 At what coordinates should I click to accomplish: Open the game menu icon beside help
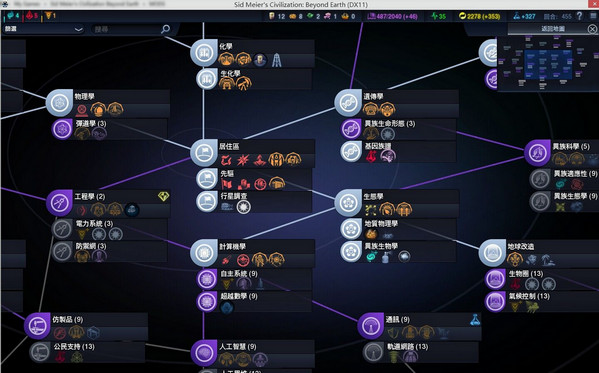point(593,16)
